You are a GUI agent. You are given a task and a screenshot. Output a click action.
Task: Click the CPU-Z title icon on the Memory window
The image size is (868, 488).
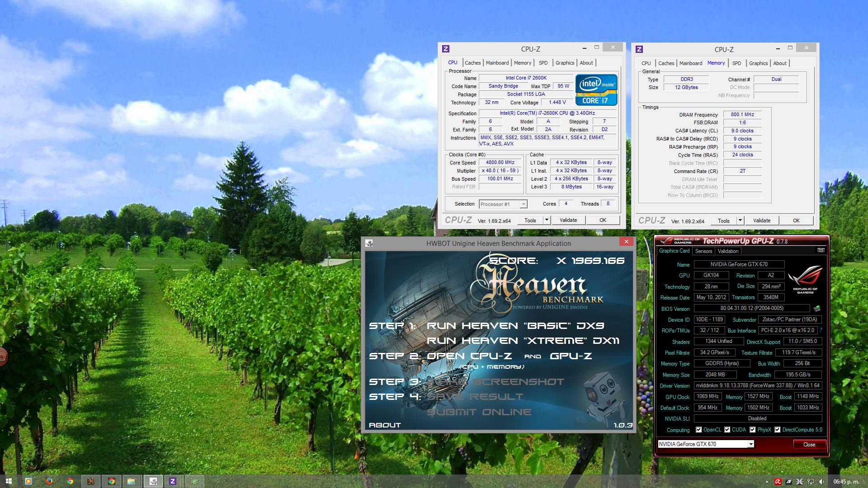pos(639,49)
